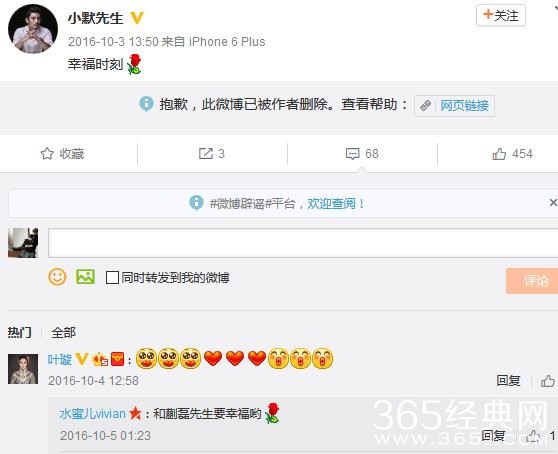The height and width of the screenshot is (454, 558).
Task: Click the green image upload icon
Action: (x=85, y=277)
